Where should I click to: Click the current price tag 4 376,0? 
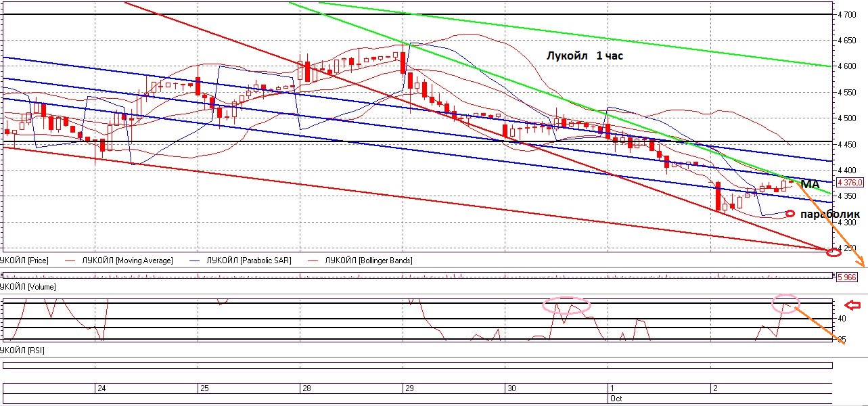coord(850,183)
